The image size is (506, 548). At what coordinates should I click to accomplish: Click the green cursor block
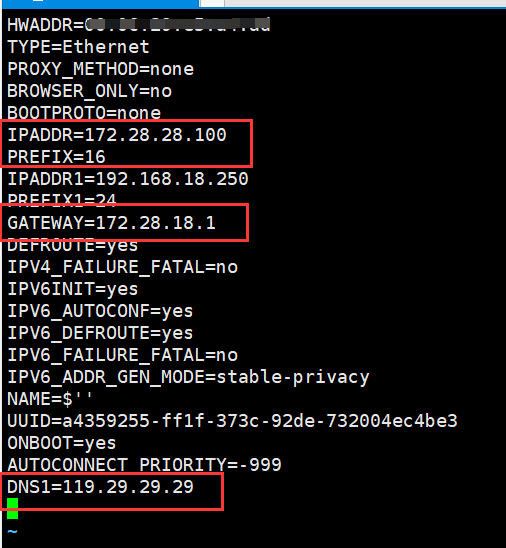pyautogui.click(x=12, y=509)
